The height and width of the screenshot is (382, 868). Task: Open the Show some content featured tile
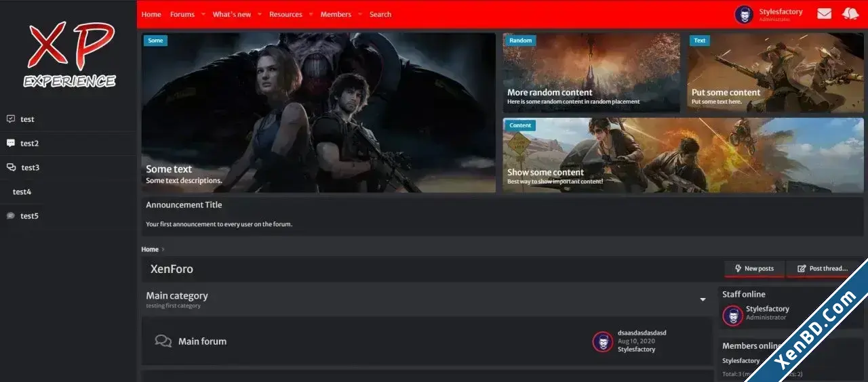click(684, 155)
